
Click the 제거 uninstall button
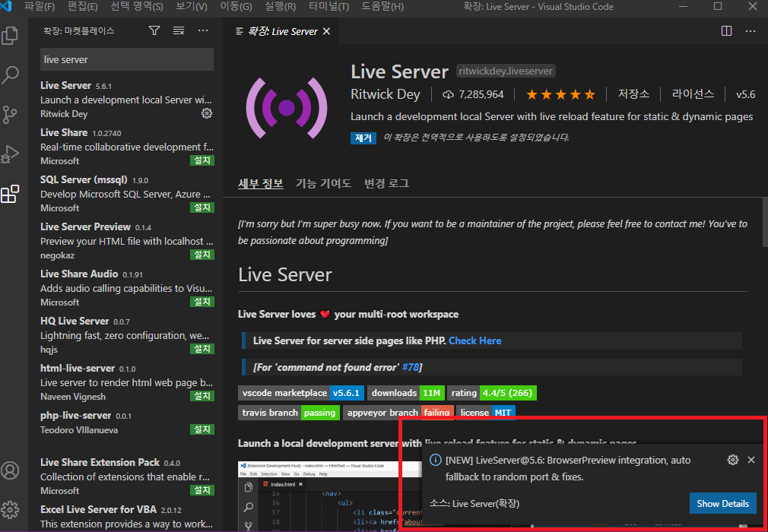[x=363, y=138]
